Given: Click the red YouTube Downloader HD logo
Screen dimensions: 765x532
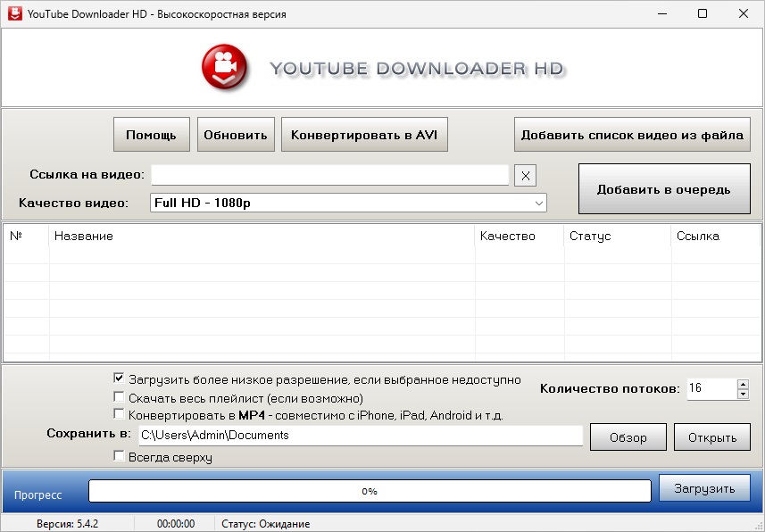Looking at the screenshot, I should pos(224,67).
